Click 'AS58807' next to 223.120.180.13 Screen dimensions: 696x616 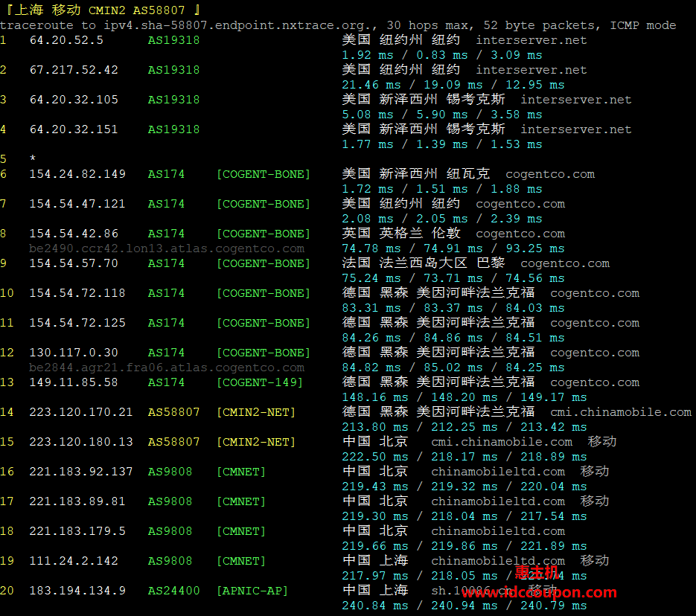coord(174,442)
